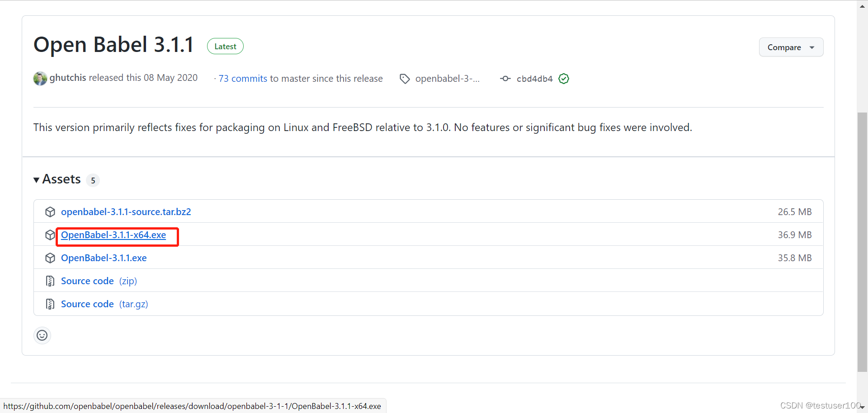Download Source code (tar.gz)
This screenshot has width=868, height=413.
pyautogui.click(x=104, y=304)
